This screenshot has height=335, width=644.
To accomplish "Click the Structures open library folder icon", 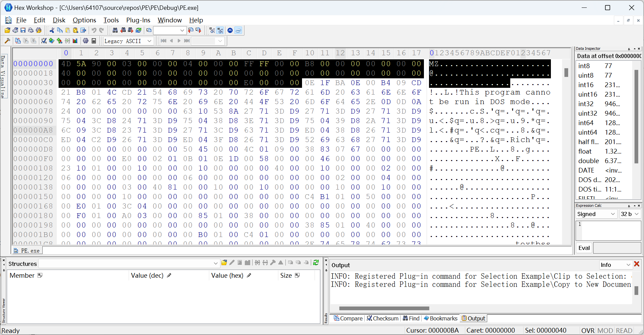I will [x=224, y=263].
